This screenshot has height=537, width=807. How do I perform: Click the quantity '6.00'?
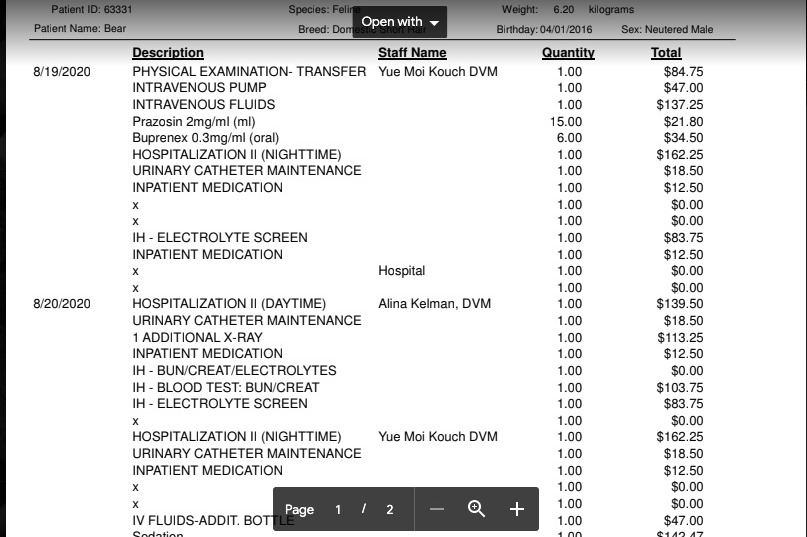click(x=570, y=138)
